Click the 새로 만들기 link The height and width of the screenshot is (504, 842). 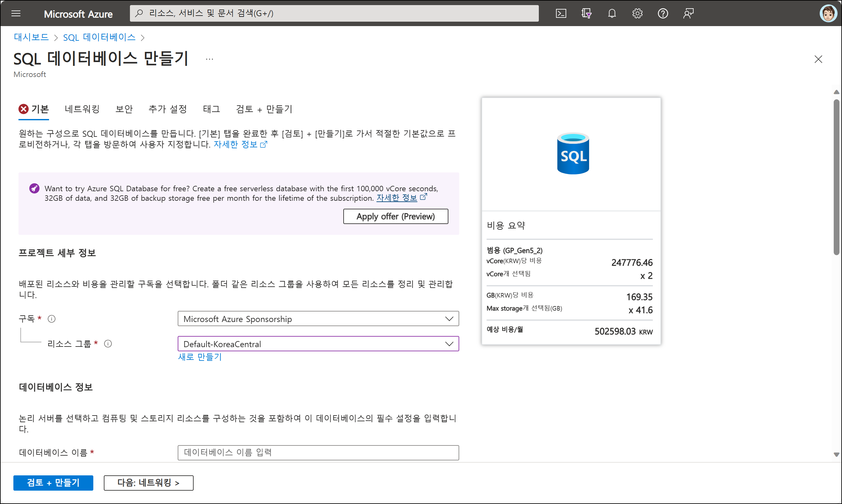(200, 357)
